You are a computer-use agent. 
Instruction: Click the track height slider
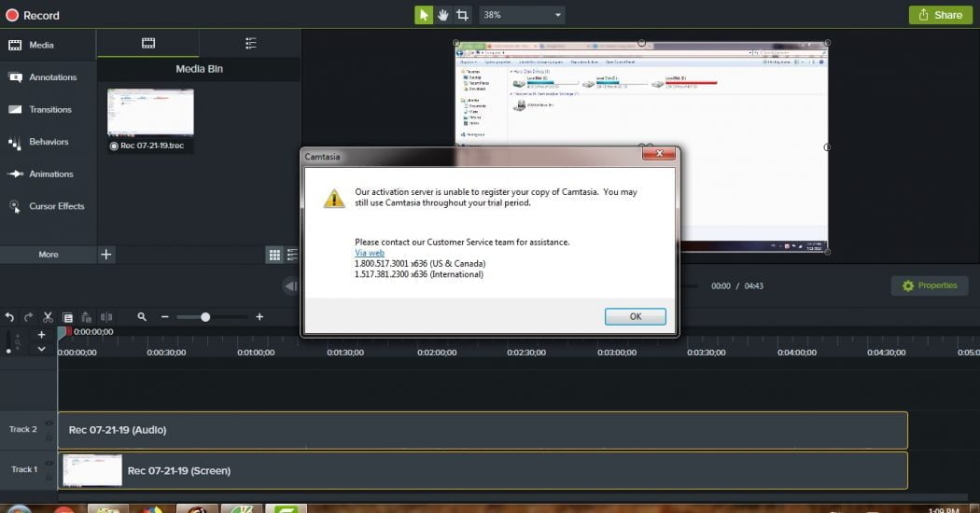8,341
